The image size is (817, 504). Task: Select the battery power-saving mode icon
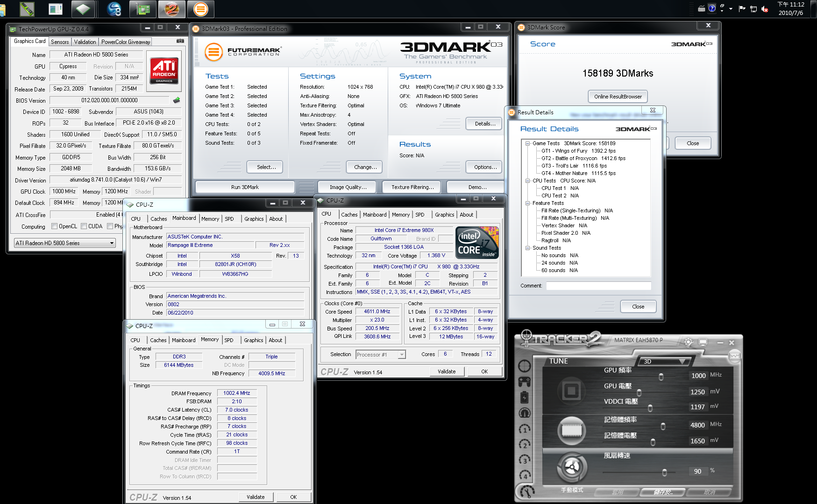coord(525,397)
